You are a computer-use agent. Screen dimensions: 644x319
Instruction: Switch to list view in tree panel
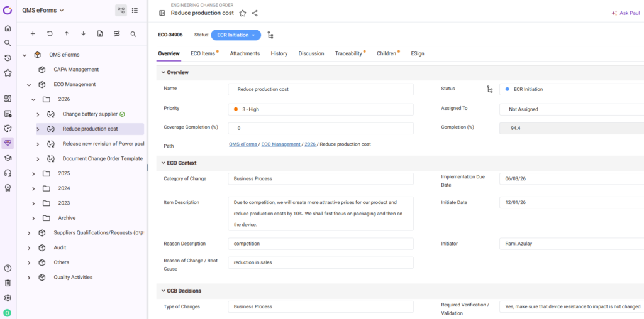(x=135, y=10)
